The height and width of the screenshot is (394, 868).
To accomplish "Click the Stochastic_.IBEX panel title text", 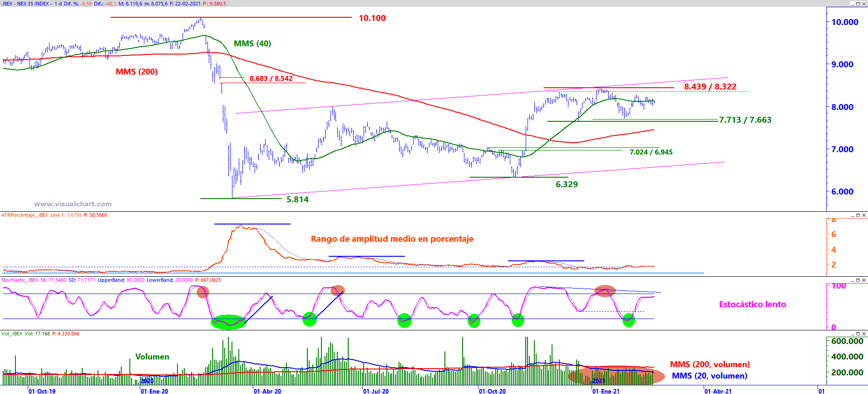I will click(x=20, y=280).
